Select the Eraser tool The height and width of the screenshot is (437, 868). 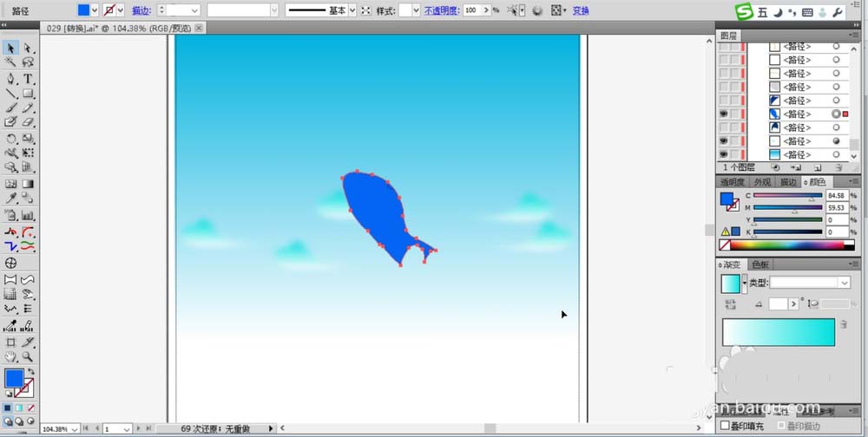[x=28, y=121]
